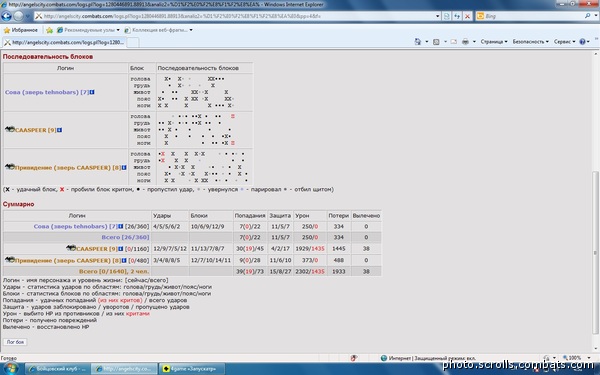Open the Страница menu
Image resolution: width=600 pixels, height=375 pixels.
[494, 42]
